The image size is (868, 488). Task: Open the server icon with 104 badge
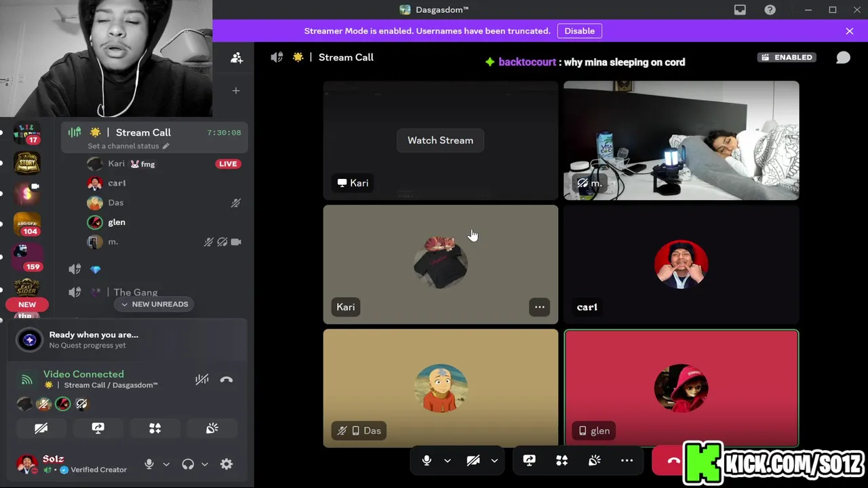click(27, 225)
